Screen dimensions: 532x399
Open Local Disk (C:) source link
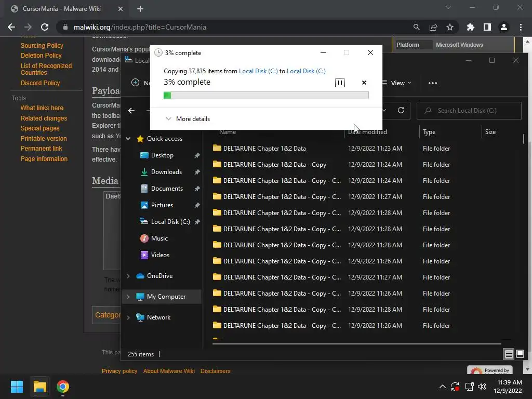[258, 71]
